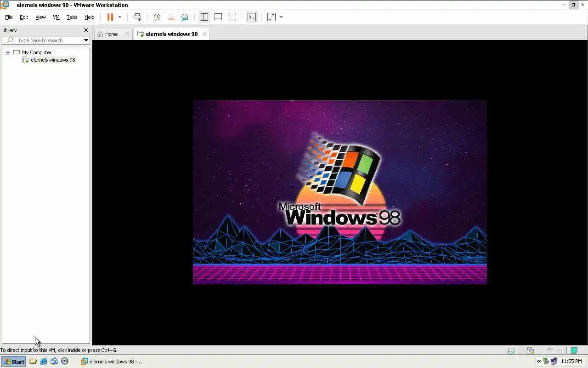588x368 pixels.
Task: Open the VM menu
Action: point(56,17)
